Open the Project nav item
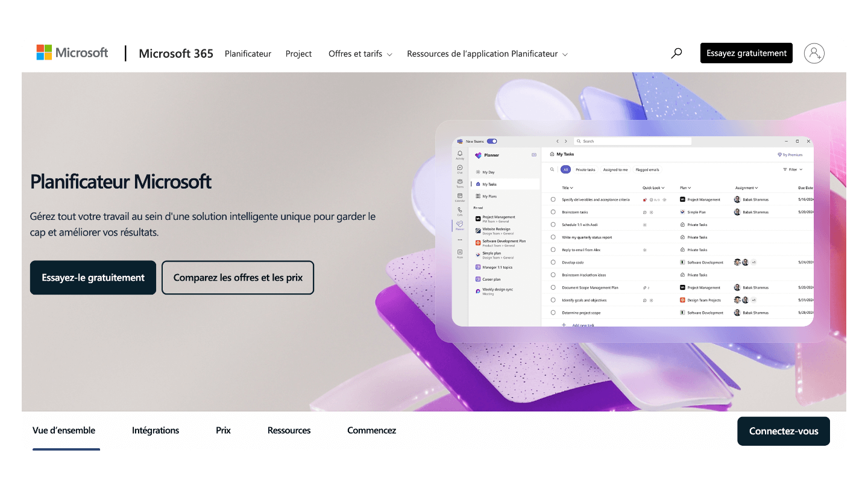The width and height of the screenshot is (868, 488). pos(298,54)
